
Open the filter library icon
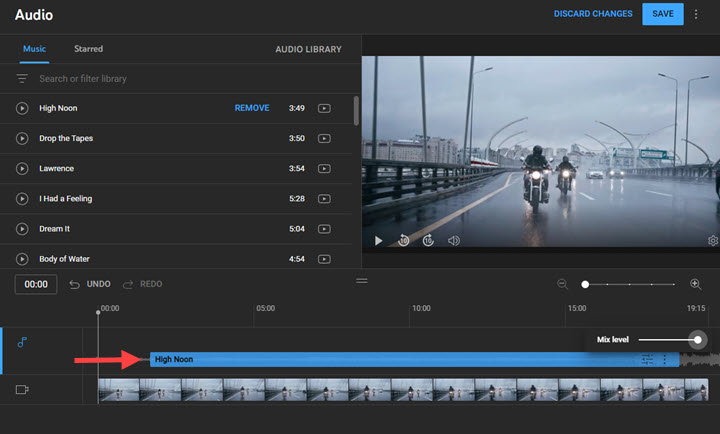tap(22, 78)
